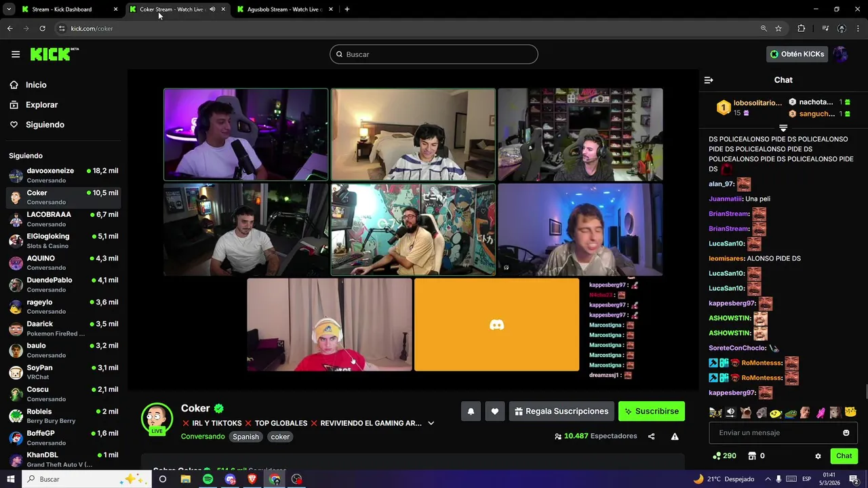Open DuendePablo channel in sidebar
868x488 pixels.
63,285
